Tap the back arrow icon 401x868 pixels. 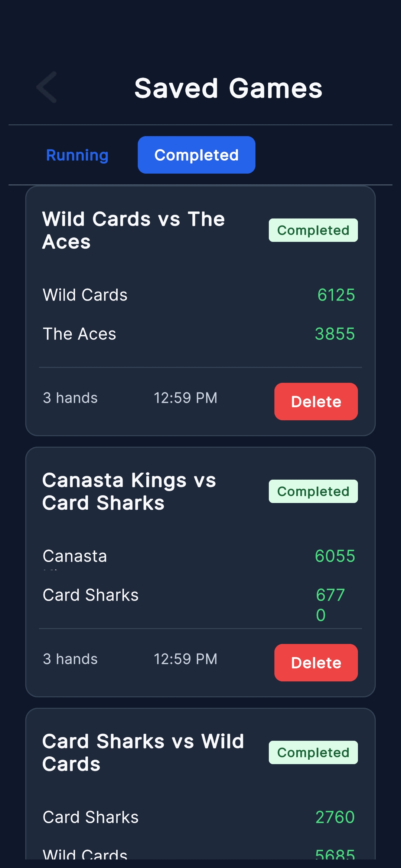(47, 88)
